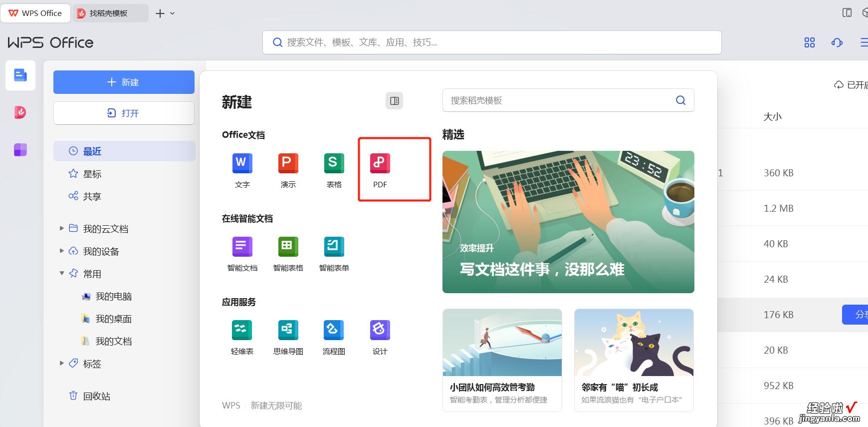Expand the 标签 tree node
This screenshot has height=427, width=868.
62,363
